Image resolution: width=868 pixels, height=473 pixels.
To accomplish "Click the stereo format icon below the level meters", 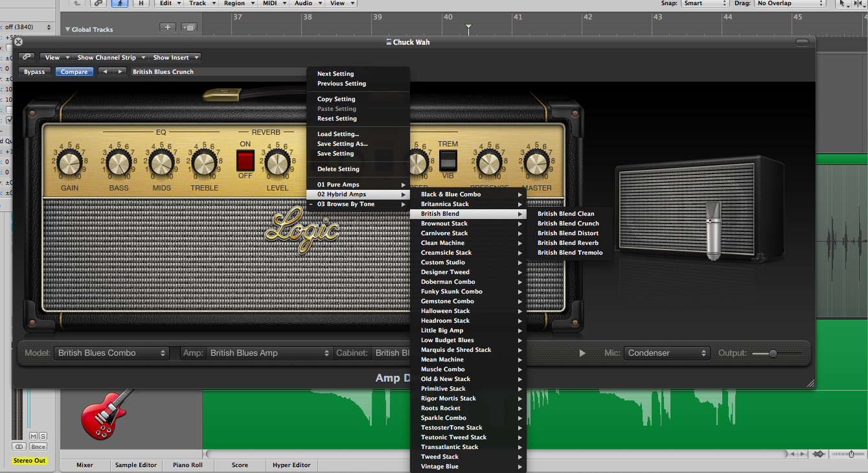I will (x=17, y=446).
